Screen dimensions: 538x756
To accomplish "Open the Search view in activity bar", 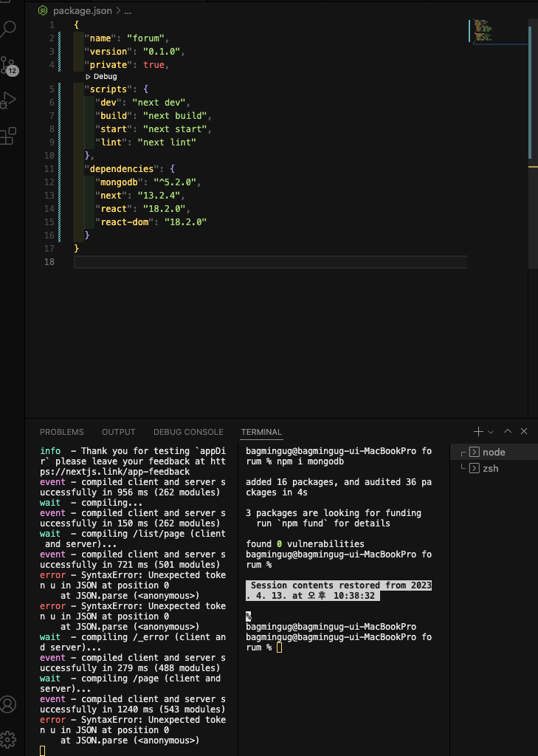I will (8, 30).
